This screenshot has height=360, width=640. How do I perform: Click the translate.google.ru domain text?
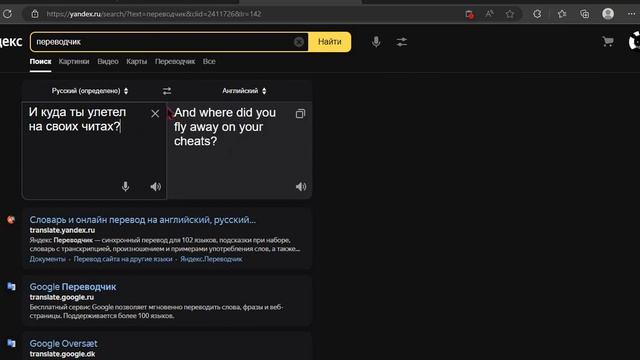pyautogui.click(x=62, y=297)
